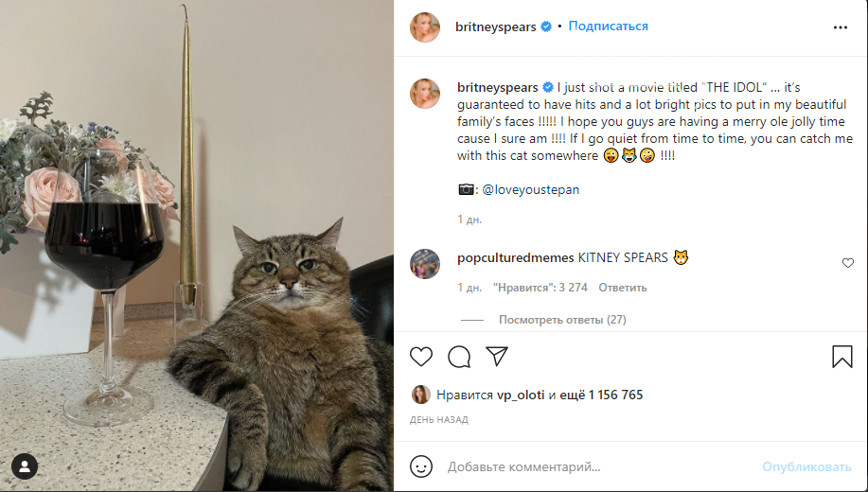Open emoji picker smiley icon

[420, 466]
